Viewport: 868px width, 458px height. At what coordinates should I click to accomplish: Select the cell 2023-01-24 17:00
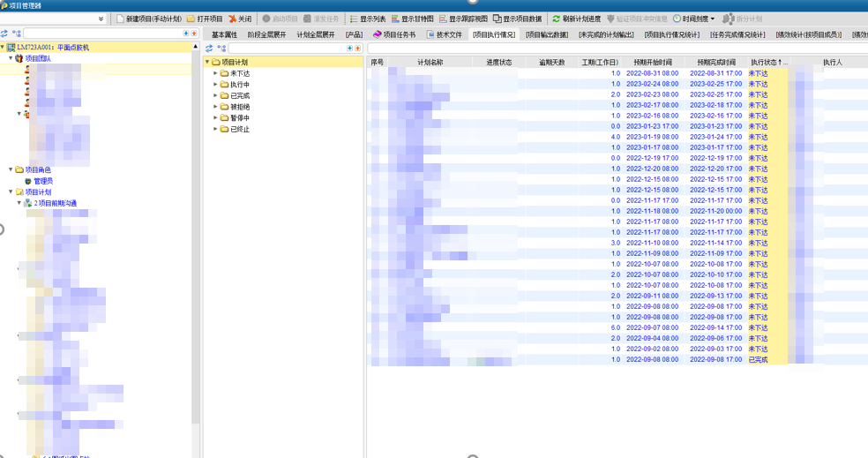(715, 137)
